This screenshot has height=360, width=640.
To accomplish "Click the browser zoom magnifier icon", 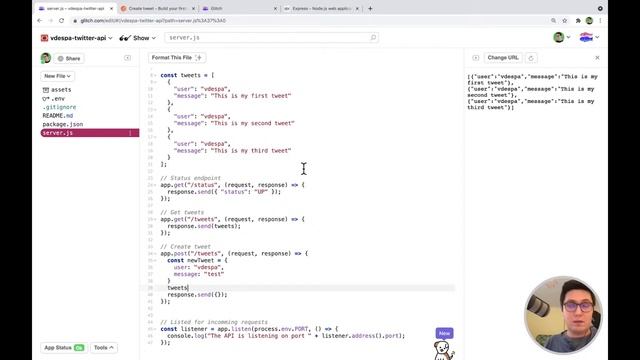I will pos(553,20).
